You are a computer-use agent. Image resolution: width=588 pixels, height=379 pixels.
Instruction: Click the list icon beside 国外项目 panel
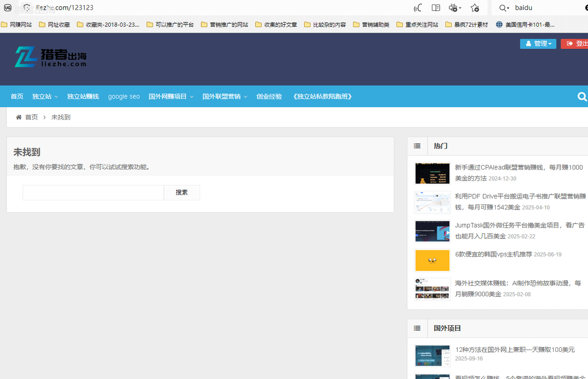point(417,328)
